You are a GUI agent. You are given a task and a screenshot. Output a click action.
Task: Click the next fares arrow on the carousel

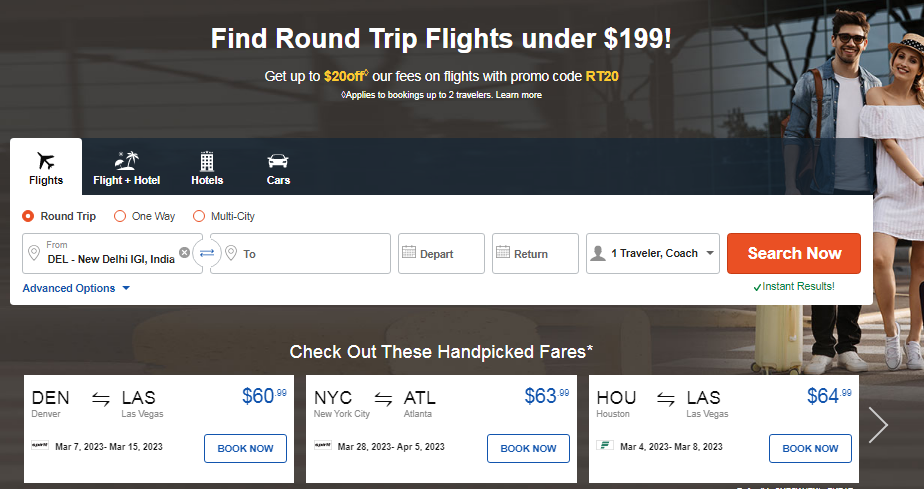[x=878, y=425]
